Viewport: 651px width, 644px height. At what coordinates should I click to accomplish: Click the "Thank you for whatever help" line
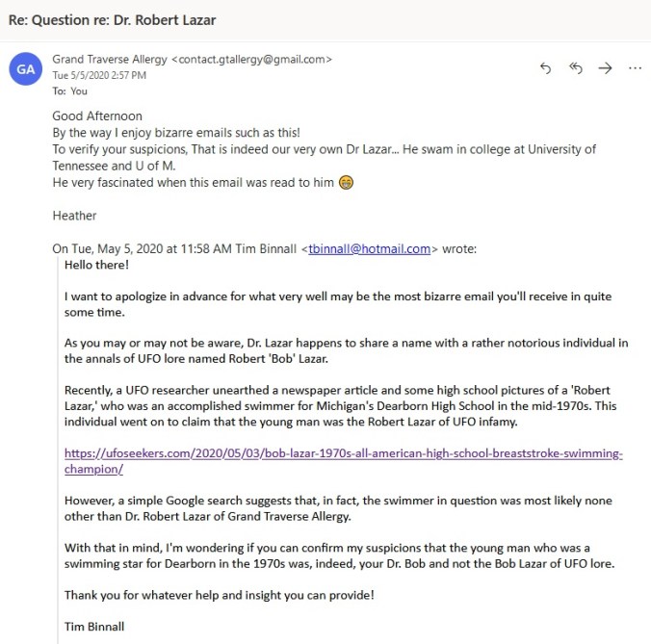219,594
